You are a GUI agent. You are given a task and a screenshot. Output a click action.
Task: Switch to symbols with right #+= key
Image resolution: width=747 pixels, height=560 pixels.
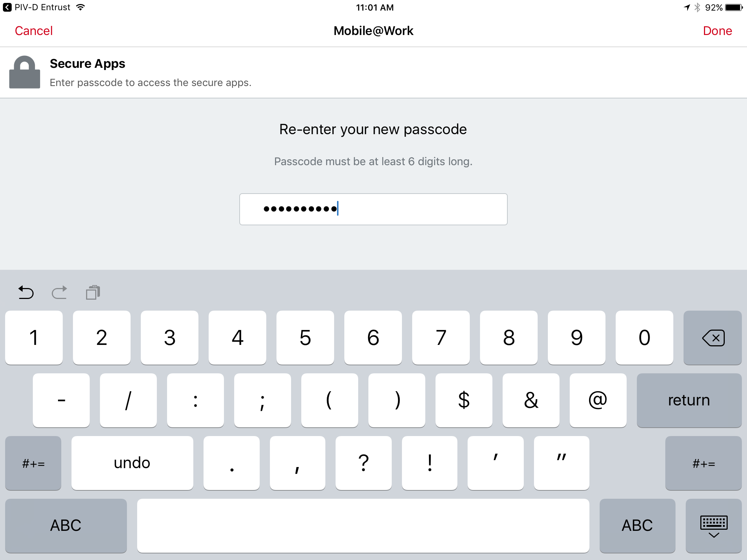[703, 463]
